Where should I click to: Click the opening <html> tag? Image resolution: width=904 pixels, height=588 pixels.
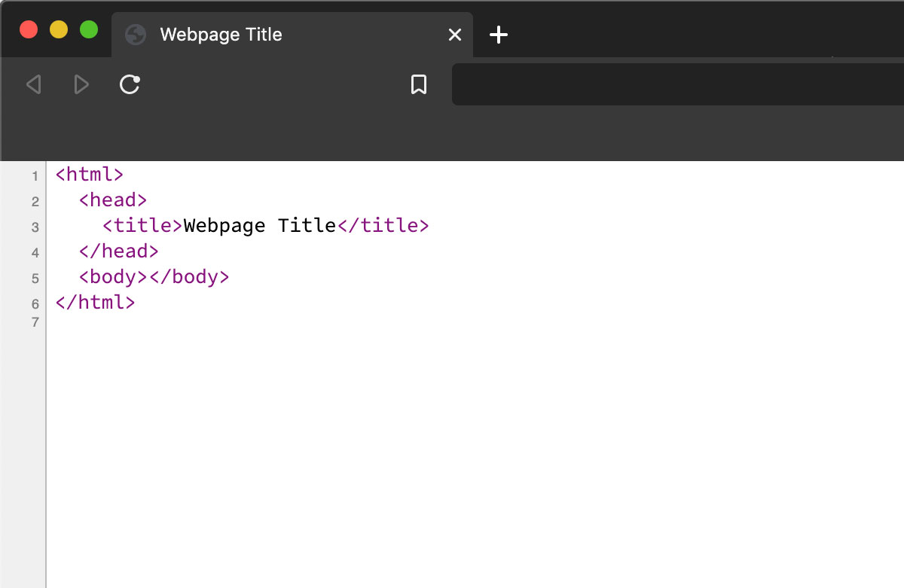[x=89, y=175]
